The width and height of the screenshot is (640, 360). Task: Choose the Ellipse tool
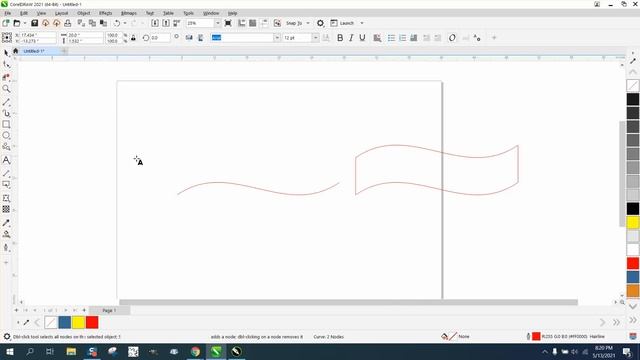(x=6, y=136)
